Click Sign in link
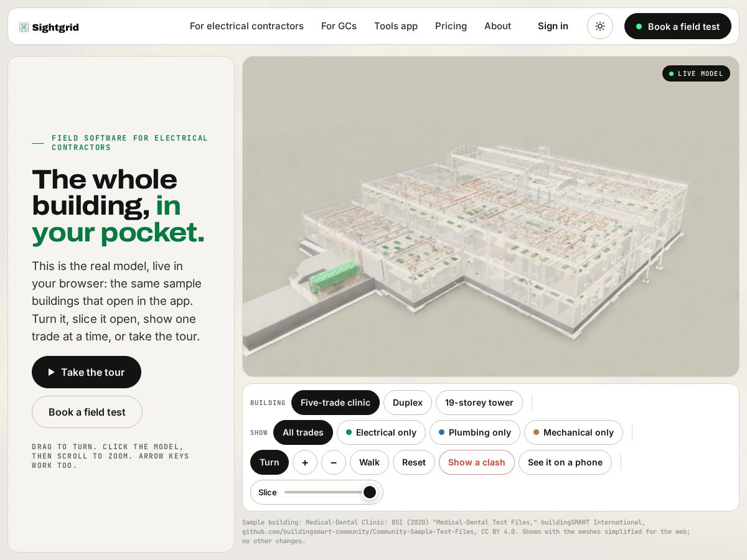Screen dimensions: 747x560 (553, 26)
